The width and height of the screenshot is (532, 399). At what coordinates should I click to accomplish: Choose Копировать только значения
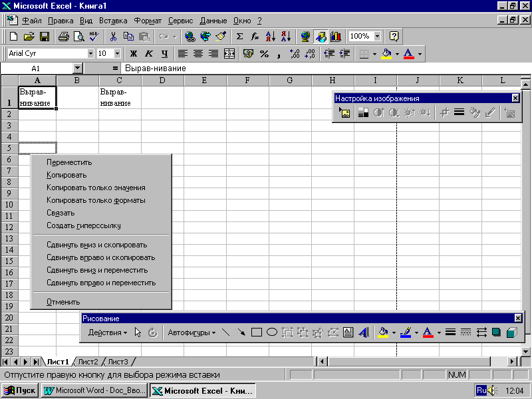click(101, 188)
